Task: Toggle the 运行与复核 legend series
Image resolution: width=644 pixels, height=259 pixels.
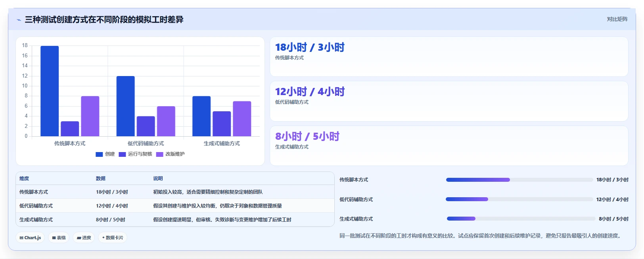Action: point(135,154)
